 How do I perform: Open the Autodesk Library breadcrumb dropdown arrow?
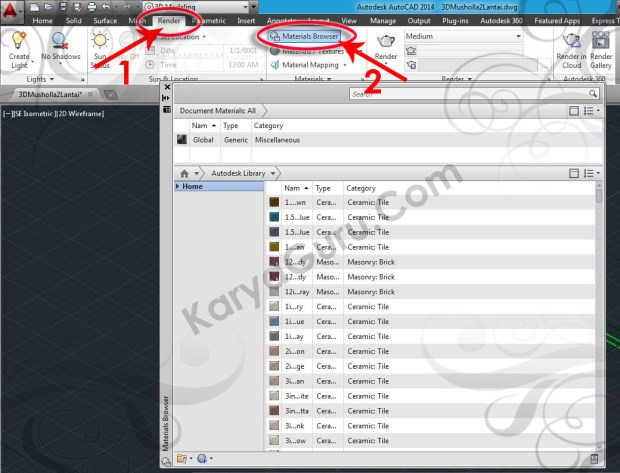(x=273, y=173)
